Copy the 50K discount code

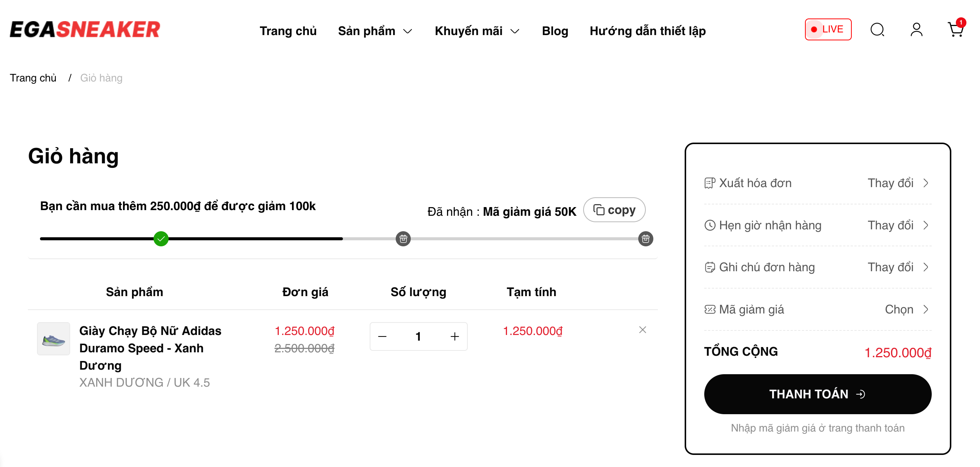pyautogui.click(x=614, y=210)
